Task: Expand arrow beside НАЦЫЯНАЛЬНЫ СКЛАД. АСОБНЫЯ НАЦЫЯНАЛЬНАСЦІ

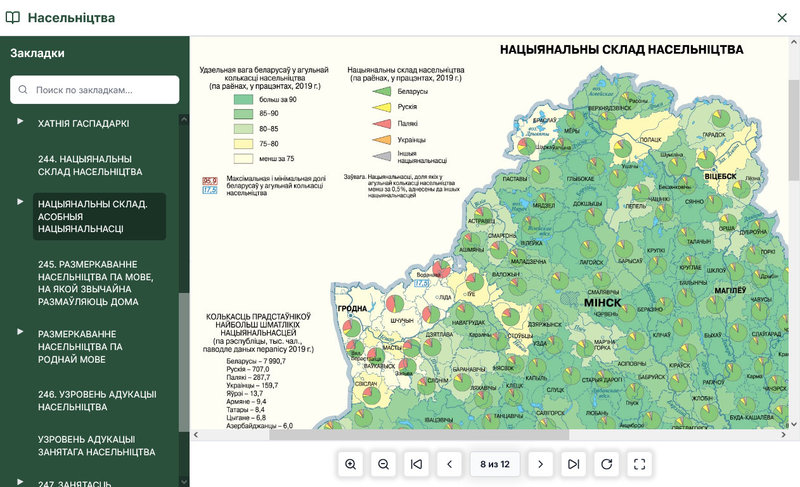Action: [x=20, y=203]
